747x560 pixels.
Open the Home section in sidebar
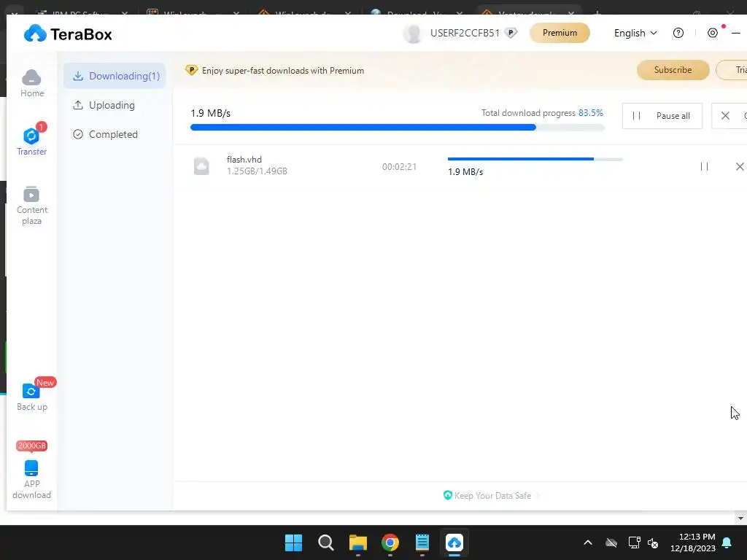[x=32, y=83]
